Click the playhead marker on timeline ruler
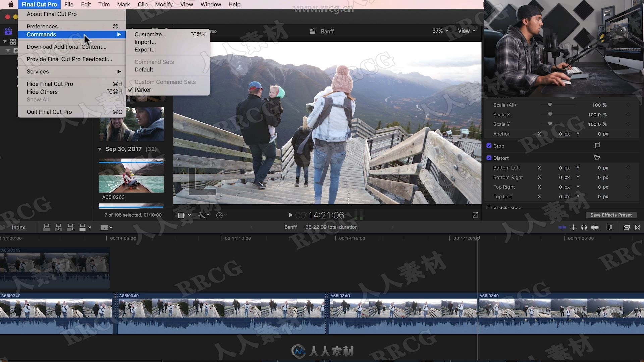 478,238
